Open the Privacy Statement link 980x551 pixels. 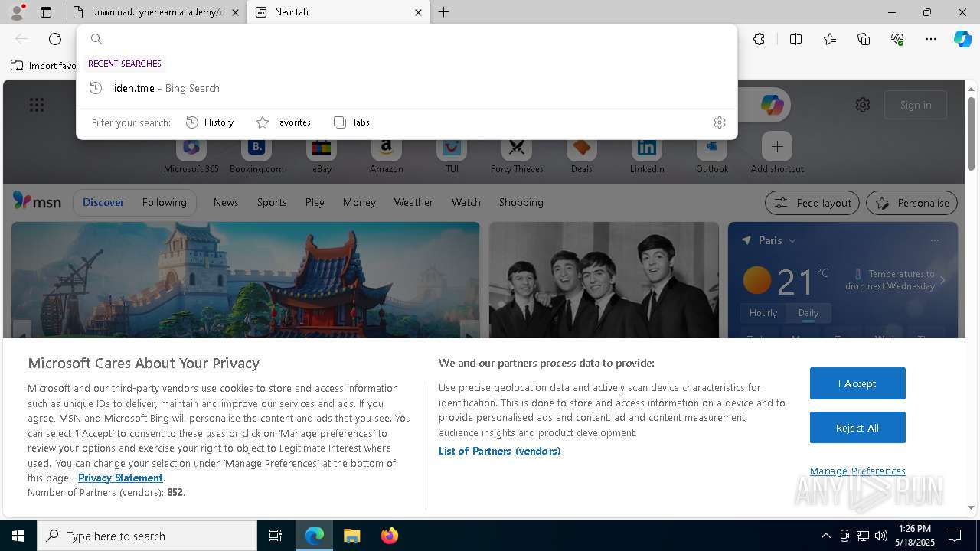120,478
